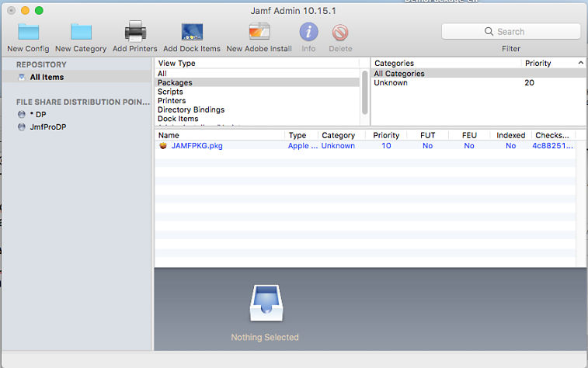Zoom the Jamf Admin window
588x368 pixels.
pos(39,11)
